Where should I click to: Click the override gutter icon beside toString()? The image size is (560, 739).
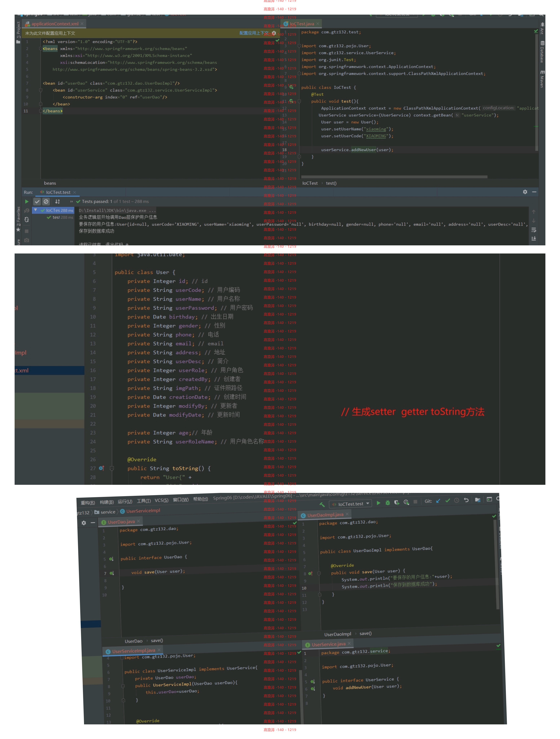coord(102,468)
